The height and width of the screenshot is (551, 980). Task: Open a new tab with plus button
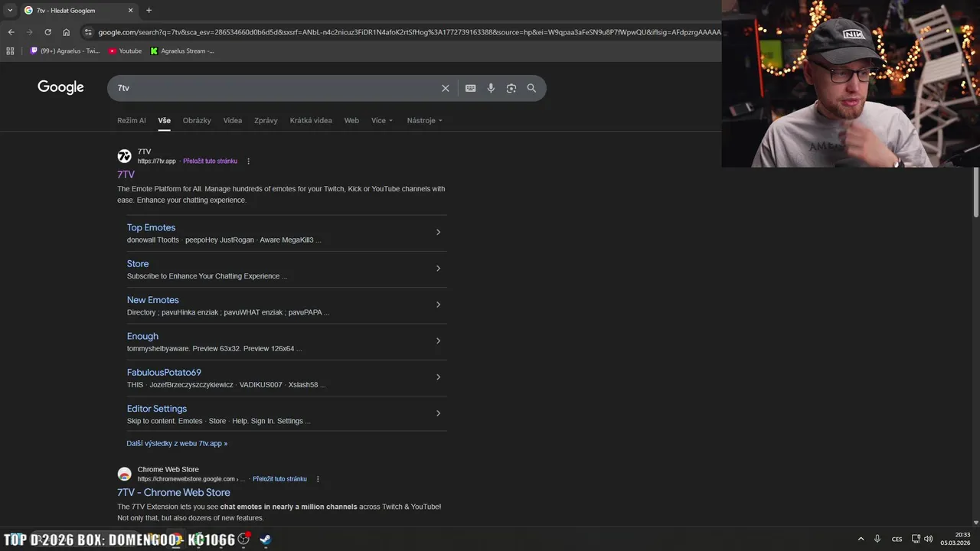(x=149, y=10)
